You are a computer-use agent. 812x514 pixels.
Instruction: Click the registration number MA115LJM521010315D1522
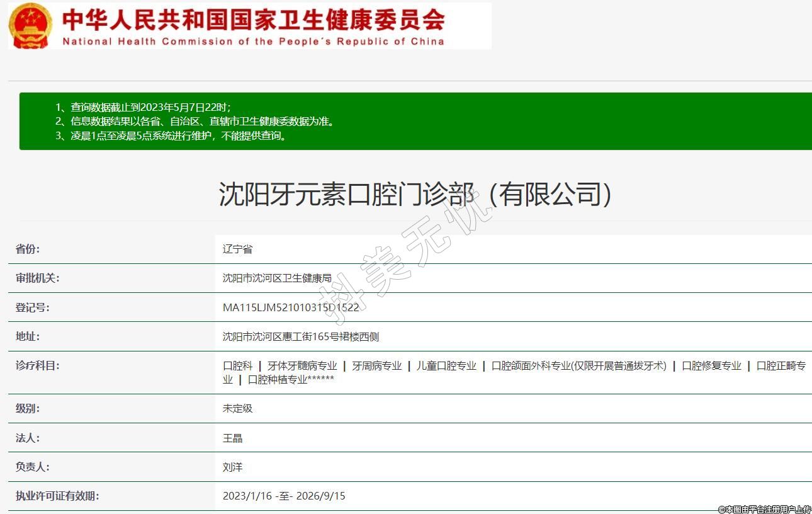[291, 307]
